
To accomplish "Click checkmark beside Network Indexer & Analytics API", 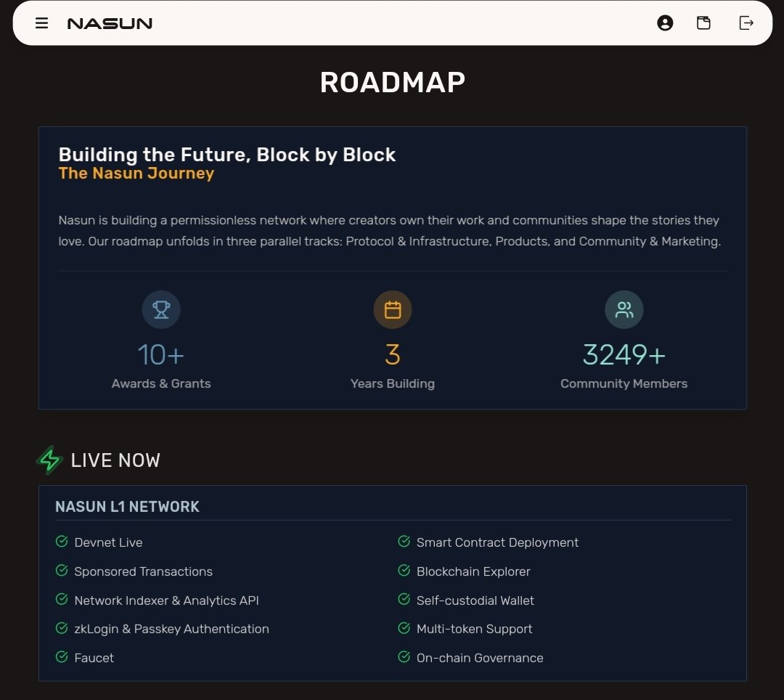I will (x=62, y=599).
